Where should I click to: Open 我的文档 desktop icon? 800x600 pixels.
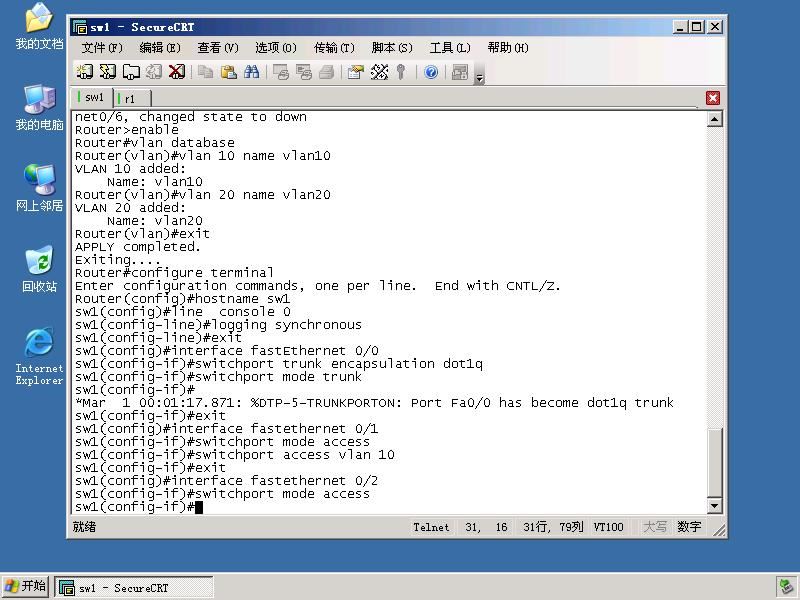coord(39,27)
